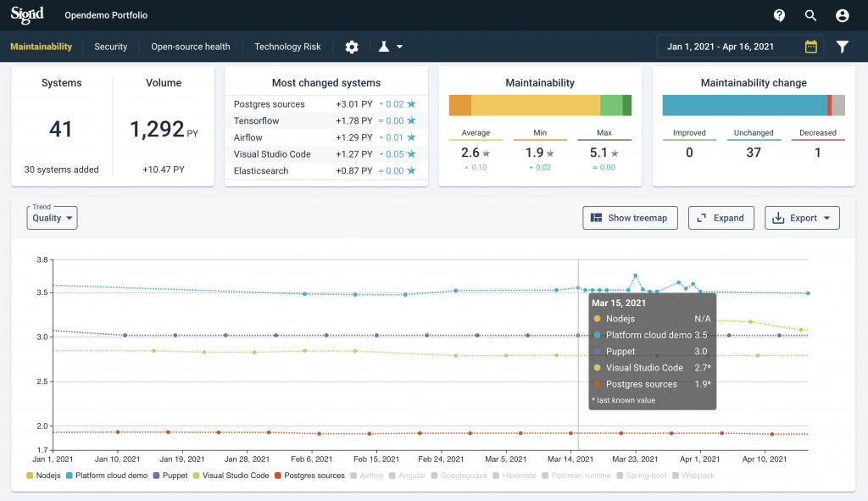Click the star beside Visual Studio Code

[411, 154]
